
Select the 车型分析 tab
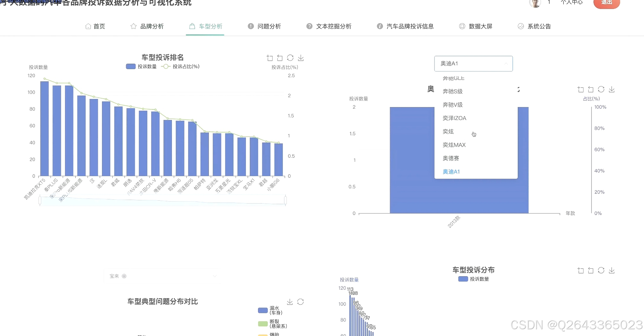[206, 26]
